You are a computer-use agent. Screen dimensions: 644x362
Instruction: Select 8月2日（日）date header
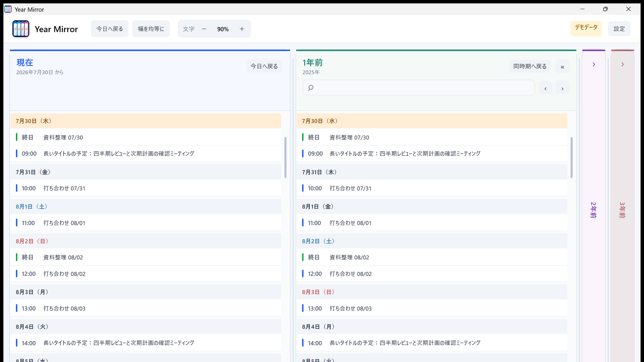[146, 241]
